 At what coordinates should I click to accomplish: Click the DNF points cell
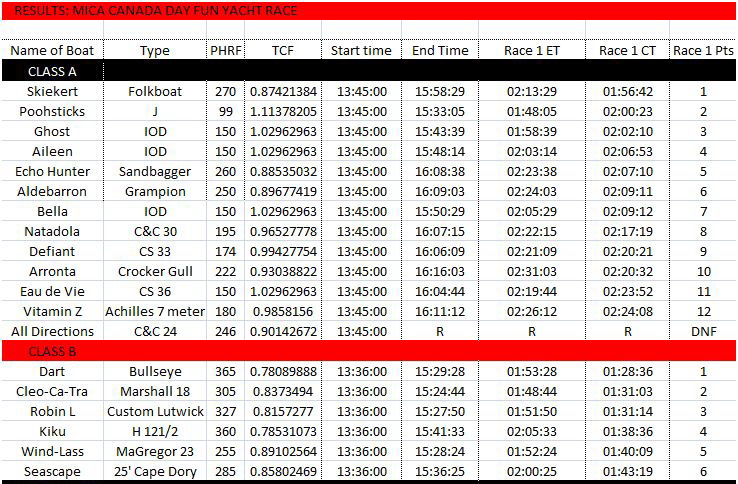click(703, 331)
